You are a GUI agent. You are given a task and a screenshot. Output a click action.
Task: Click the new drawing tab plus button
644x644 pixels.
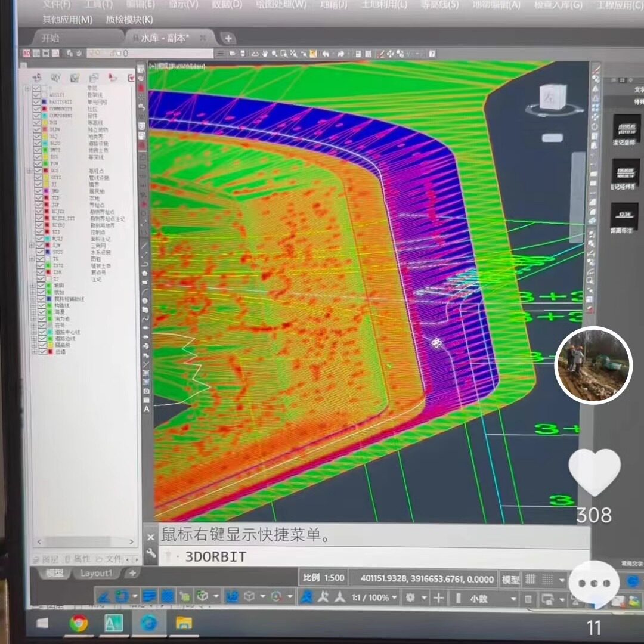point(228,39)
